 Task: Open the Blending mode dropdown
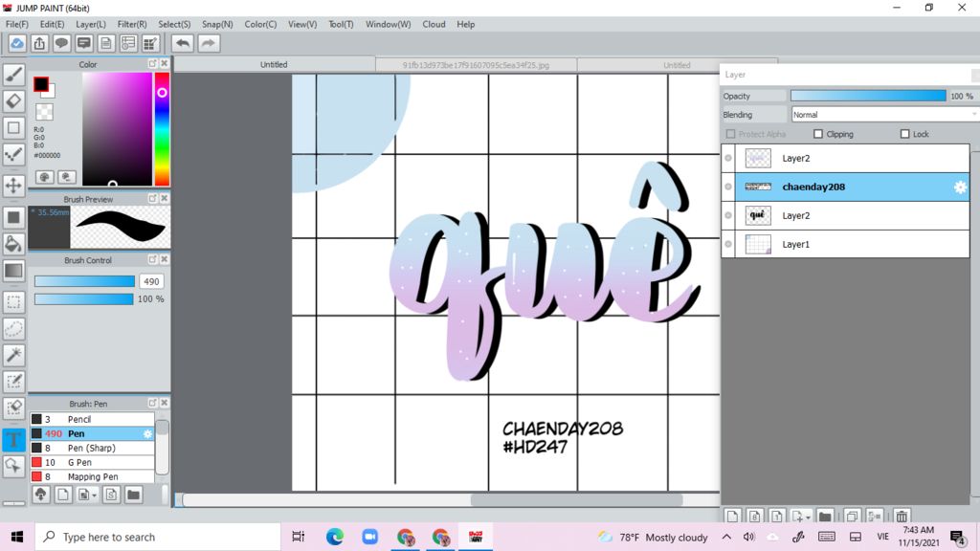coord(883,115)
